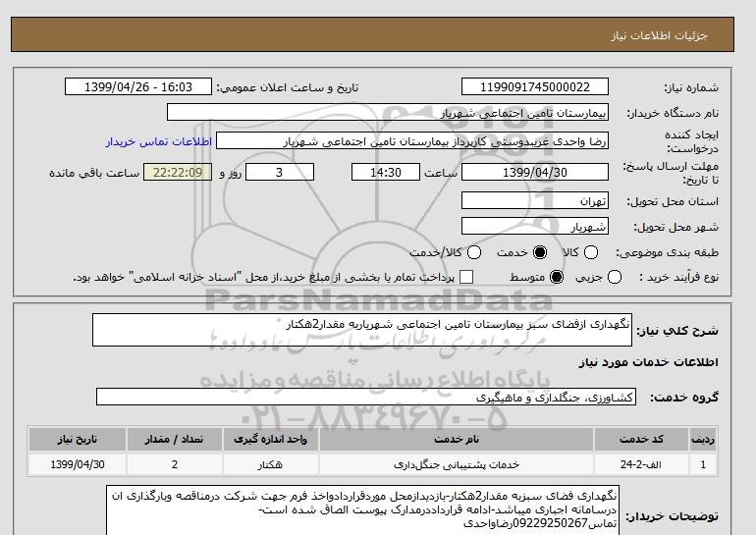The width and height of the screenshot is (756, 535).
Task: Click the label شرح کلی نیاز
Action: pos(677,331)
